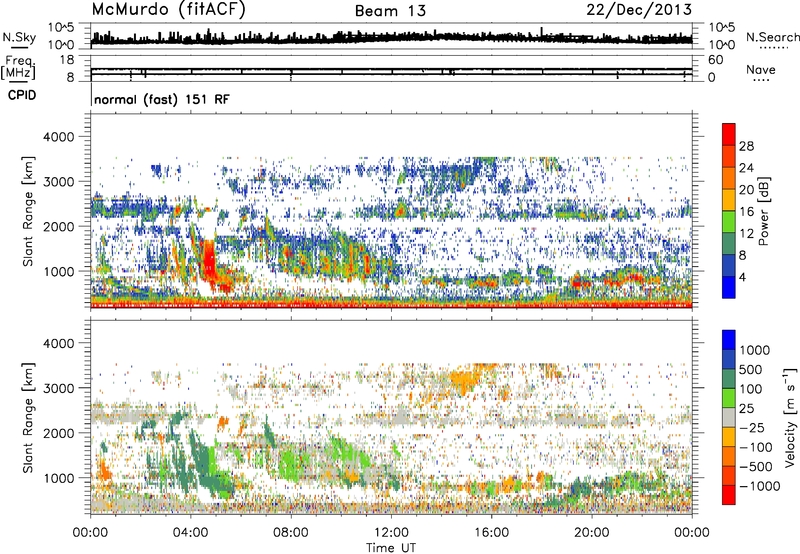
Task: Click the "25" label on the Velocity colorbar
Action: pos(746,408)
